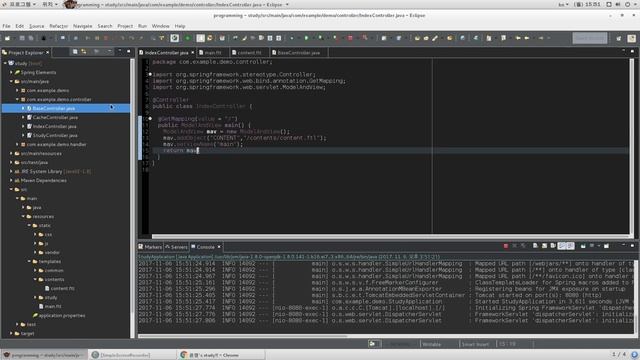Open the Help menu
640x360 pixels.
(x=180, y=26)
